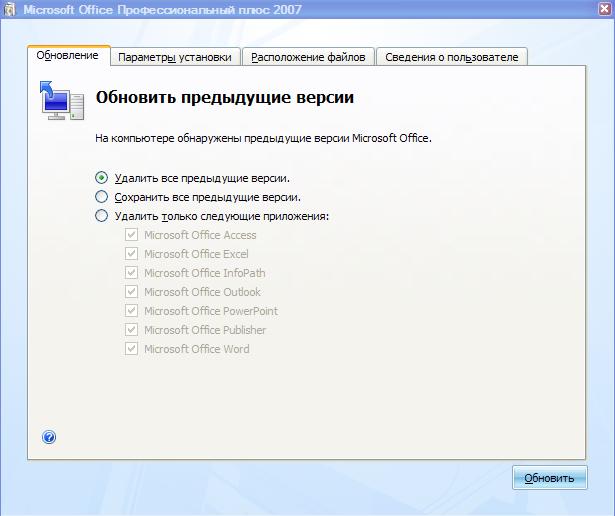
Task: Click the 'Microsoft Office PowerPoint' label text
Action: [211, 311]
